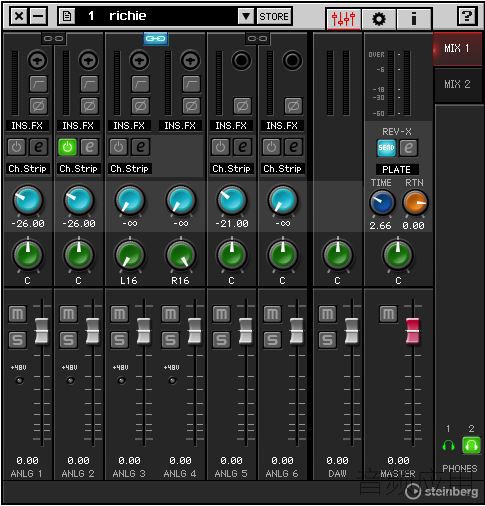Show the information window

tap(414, 19)
